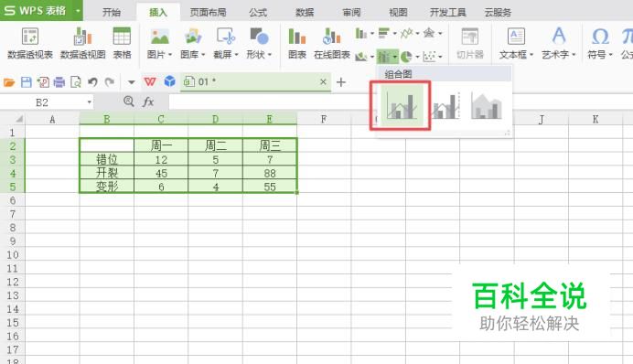Open the 开发工具 tab
The width and height of the screenshot is (633, 364).
point(447,13)
